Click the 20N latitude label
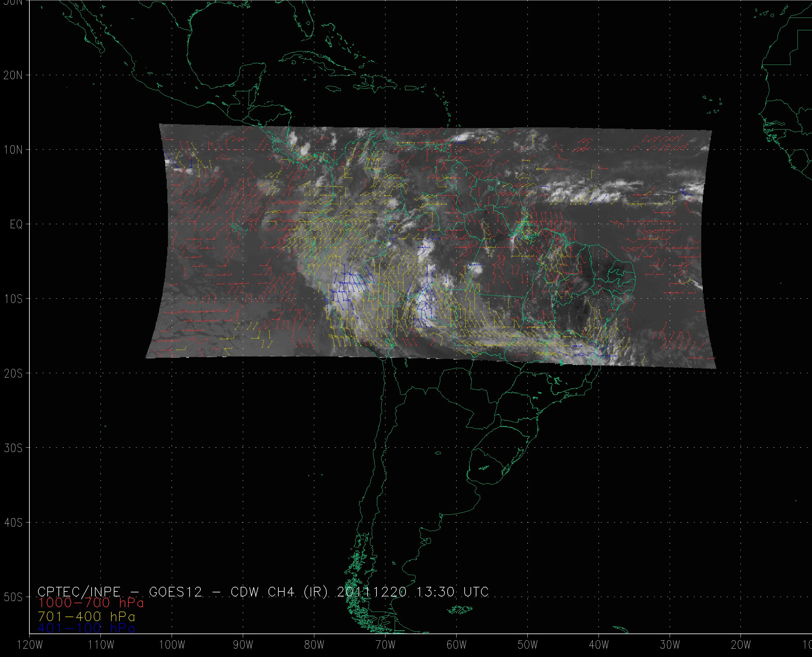 (x=13, y=75)
